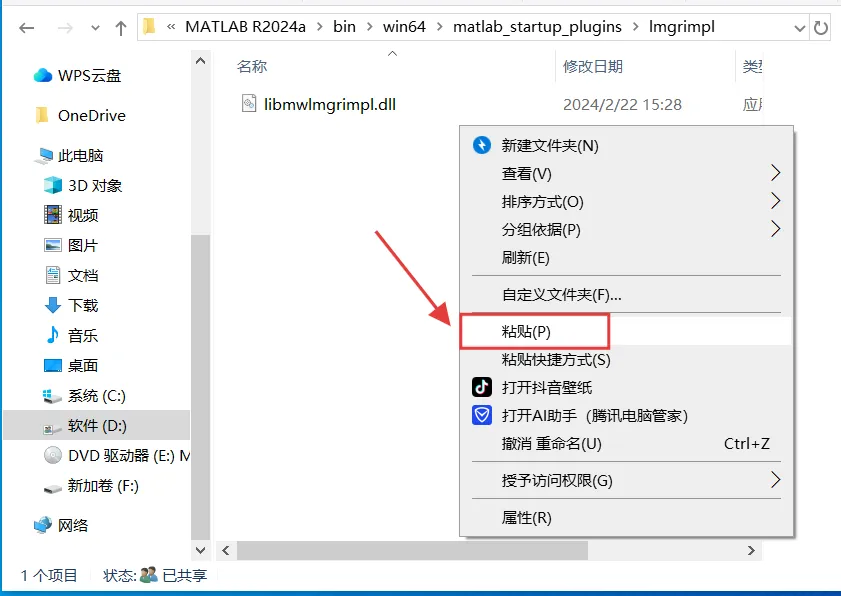Open the MATLAB R2024a breadcrumb
Screen dimensions: 841x596
[x=245, y=26]
